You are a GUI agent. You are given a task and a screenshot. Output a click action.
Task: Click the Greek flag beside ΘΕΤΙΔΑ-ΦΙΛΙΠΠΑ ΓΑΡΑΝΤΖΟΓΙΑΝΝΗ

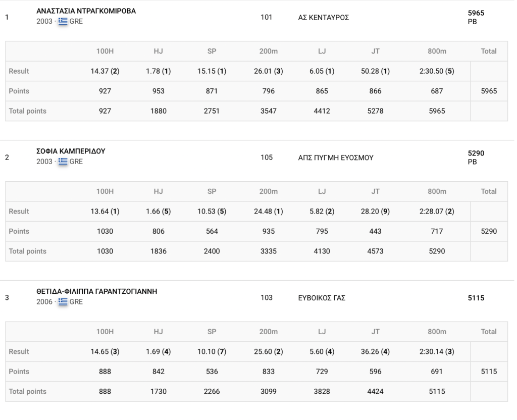click(x=63, y=302)
